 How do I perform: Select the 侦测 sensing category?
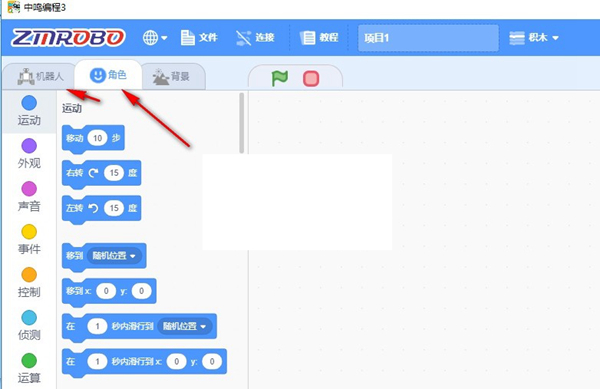click(x=29, y=325)
